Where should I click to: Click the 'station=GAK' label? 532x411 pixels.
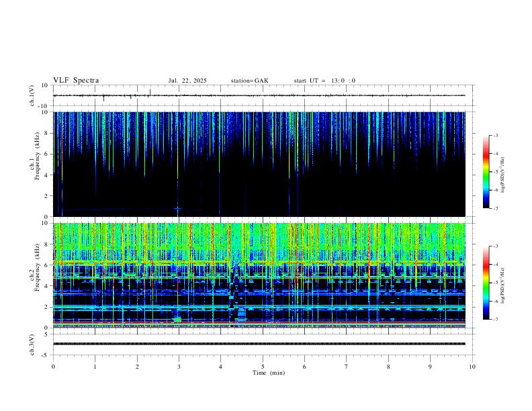tap(249, 81)
